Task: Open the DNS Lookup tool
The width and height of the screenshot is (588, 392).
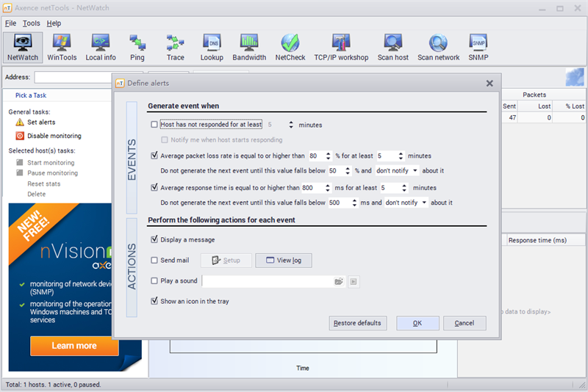Action: coord(212,47)
